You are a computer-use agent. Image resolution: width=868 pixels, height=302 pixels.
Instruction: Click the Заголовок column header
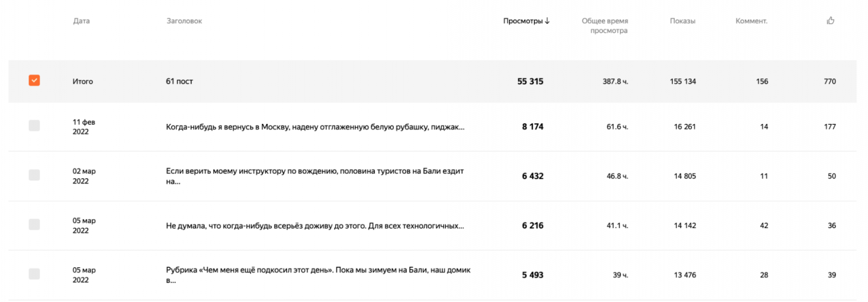184,21
